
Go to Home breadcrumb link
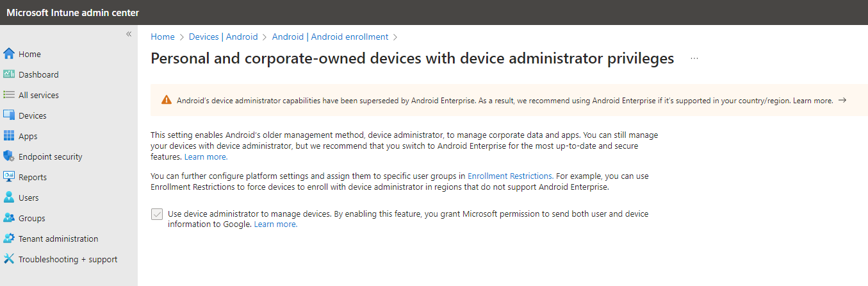[163, 37]
